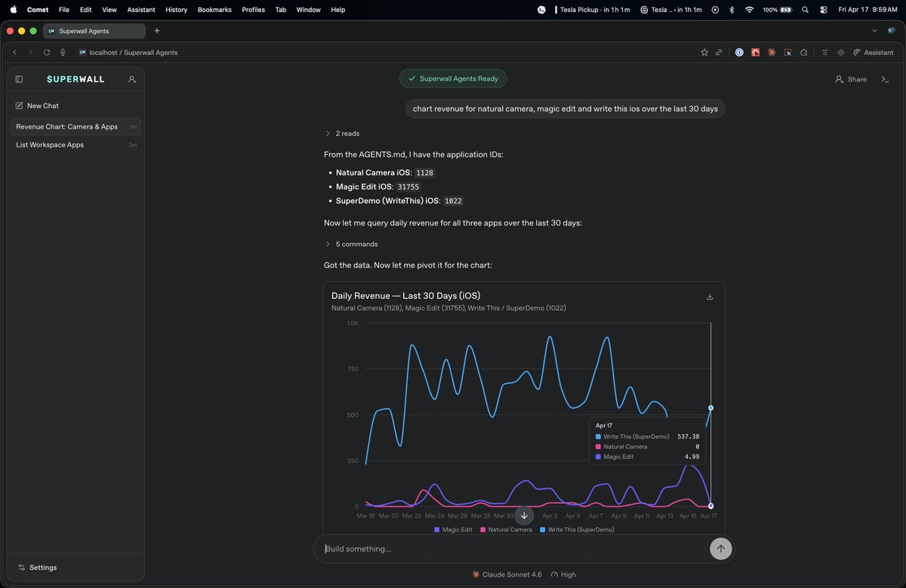The width and height of the screenshot is (906, 588).
Task: Open Settings in the sidebar
Action: (38, 568)
